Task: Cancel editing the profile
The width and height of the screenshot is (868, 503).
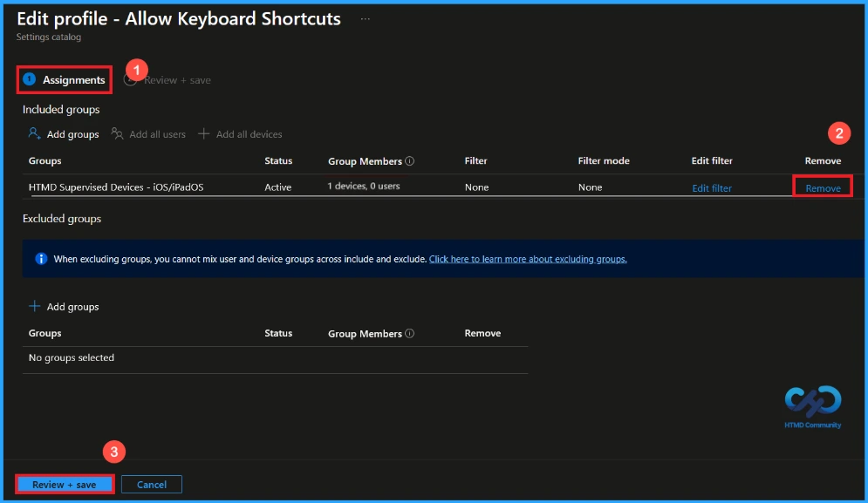Action: pyautogui.click(x=151, y=484)
